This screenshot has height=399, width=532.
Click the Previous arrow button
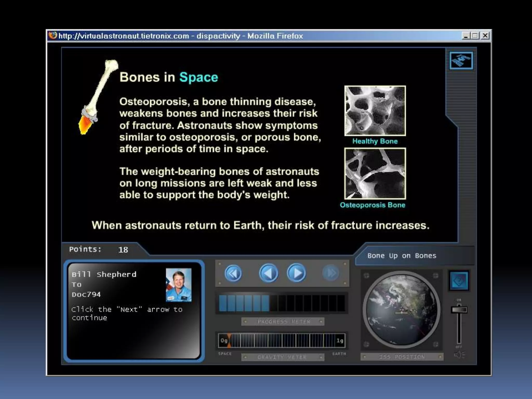(x=269, y=273)
